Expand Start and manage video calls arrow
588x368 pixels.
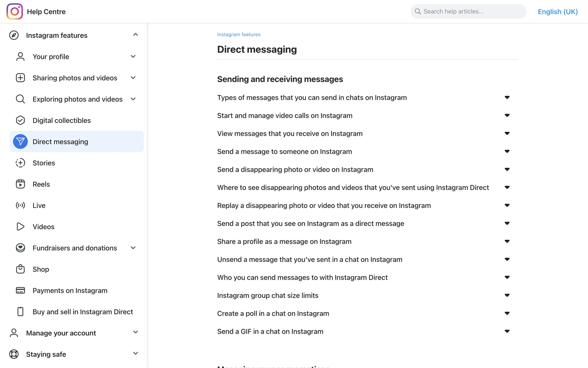click(x=507, y=115)
